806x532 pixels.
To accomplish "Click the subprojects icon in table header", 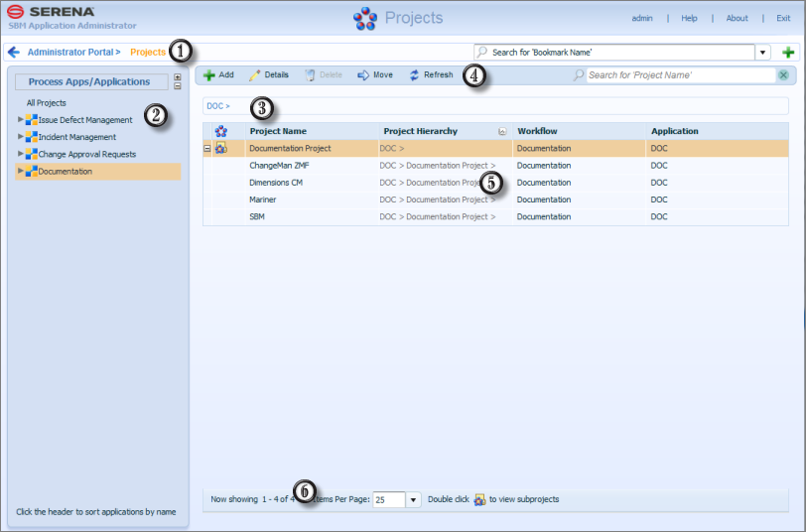I will (x=221, y=131).
